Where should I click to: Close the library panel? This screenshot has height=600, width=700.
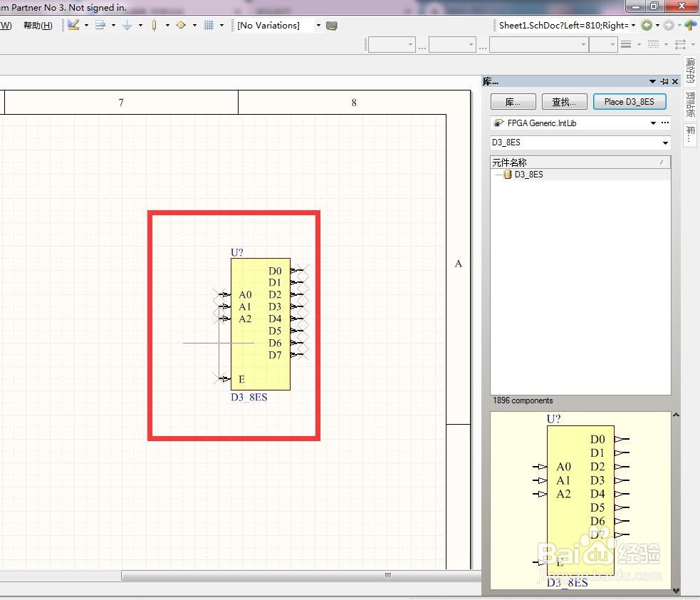675,81
